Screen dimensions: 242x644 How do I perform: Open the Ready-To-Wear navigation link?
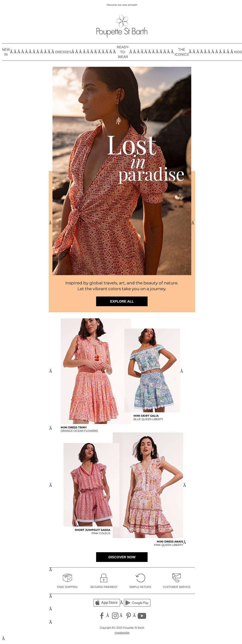[x=123, y=52]
